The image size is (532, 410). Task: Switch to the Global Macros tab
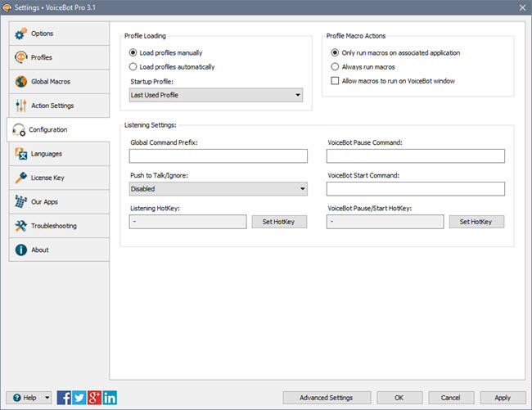pos(59,82)
